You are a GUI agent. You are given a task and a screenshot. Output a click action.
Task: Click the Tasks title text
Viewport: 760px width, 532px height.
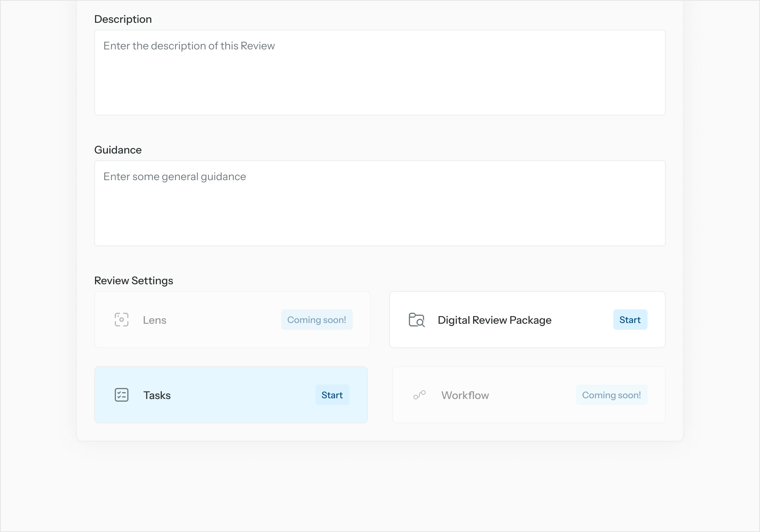point(157,395)
